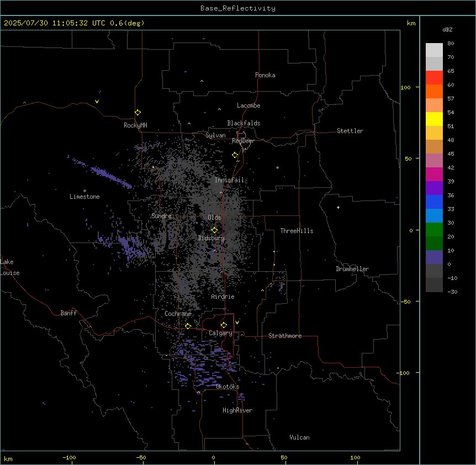Viewport: 476px width, 465px height.
Task: Select the bright yellow 54-51 dBZ swatch
Action: point(434,119)
